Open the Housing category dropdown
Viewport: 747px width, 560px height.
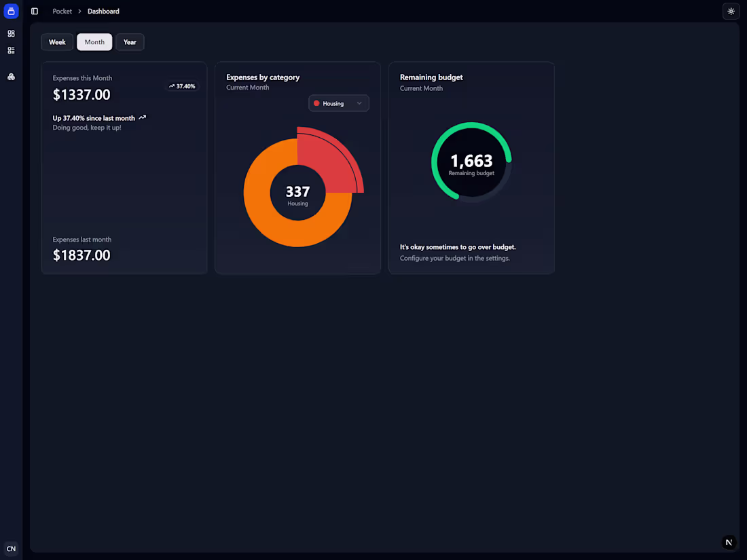tap(338, 102)
